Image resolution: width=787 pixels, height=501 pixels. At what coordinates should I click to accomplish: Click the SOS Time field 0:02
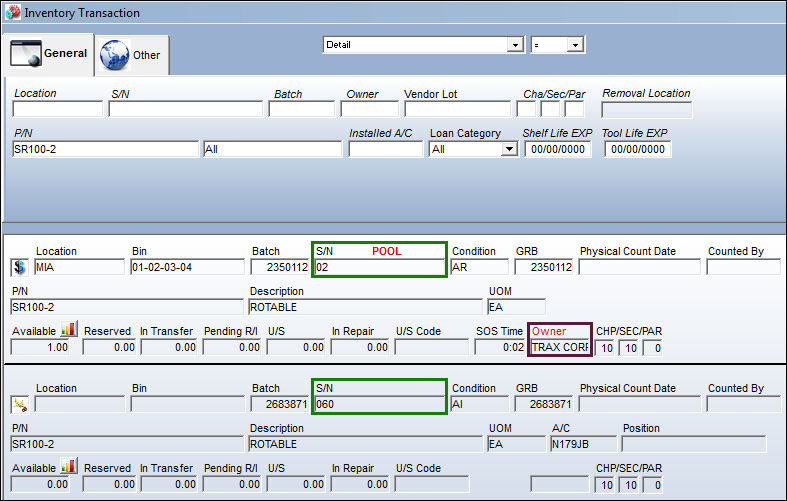[x=499, y=347]
